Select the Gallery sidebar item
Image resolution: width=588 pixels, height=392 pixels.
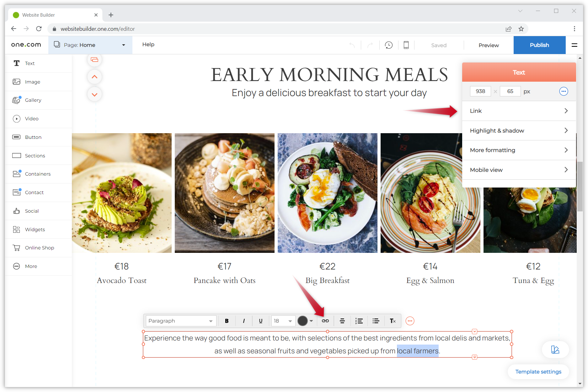point(33,100)
